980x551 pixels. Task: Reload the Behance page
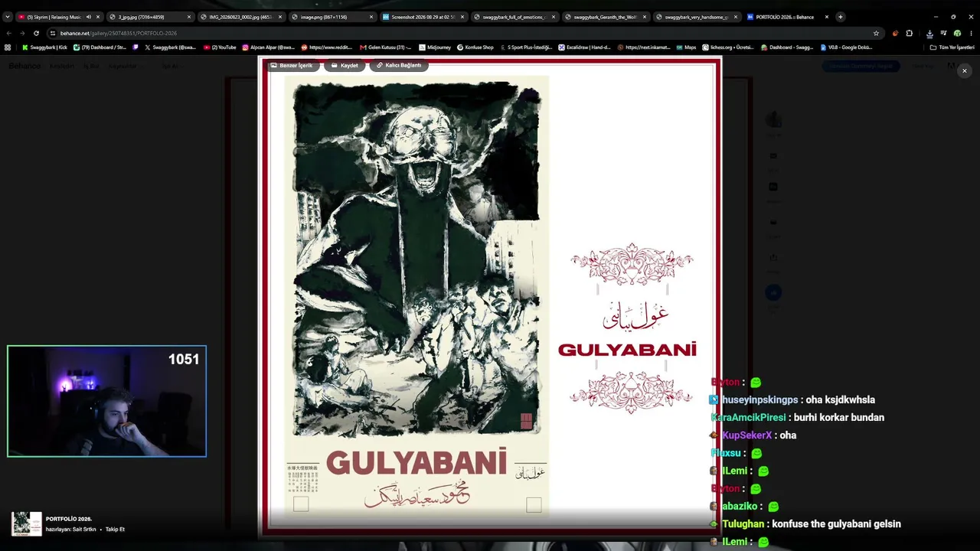pyautogui.click(x=36, y=34)
